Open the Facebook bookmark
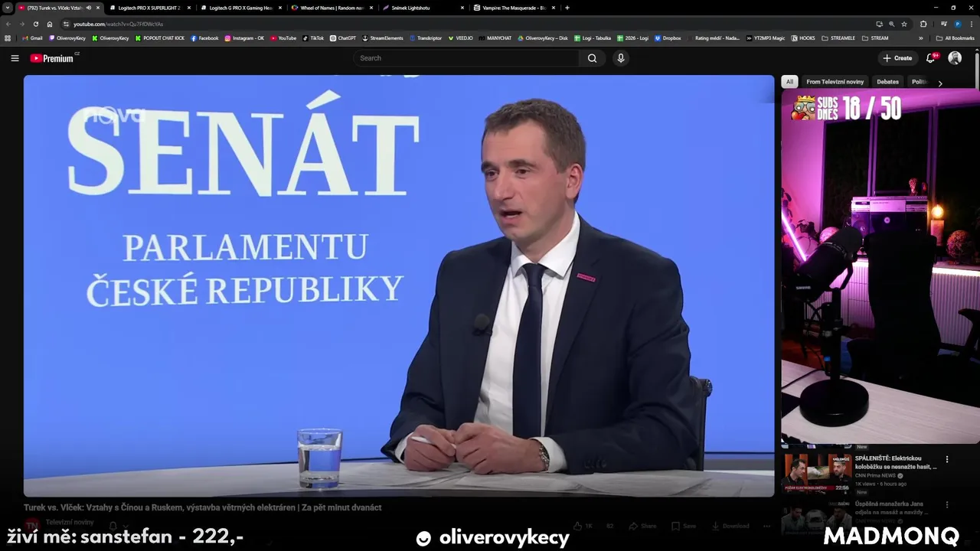 tap(204, 38)
